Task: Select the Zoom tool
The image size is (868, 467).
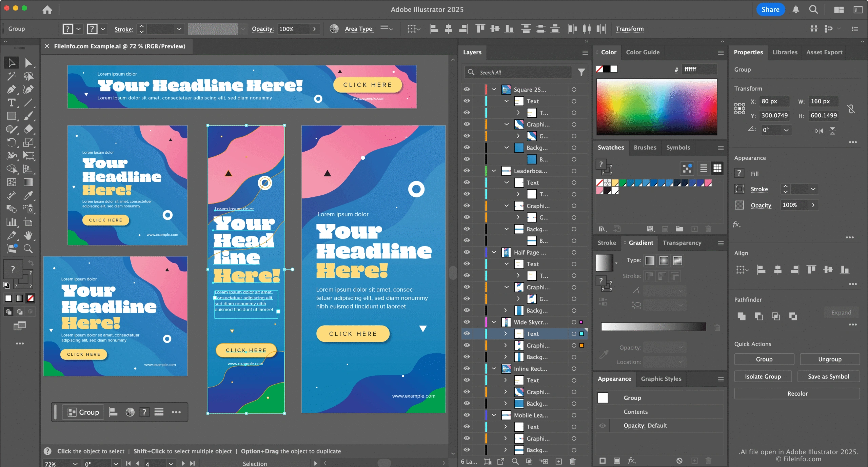Action: 29,249
